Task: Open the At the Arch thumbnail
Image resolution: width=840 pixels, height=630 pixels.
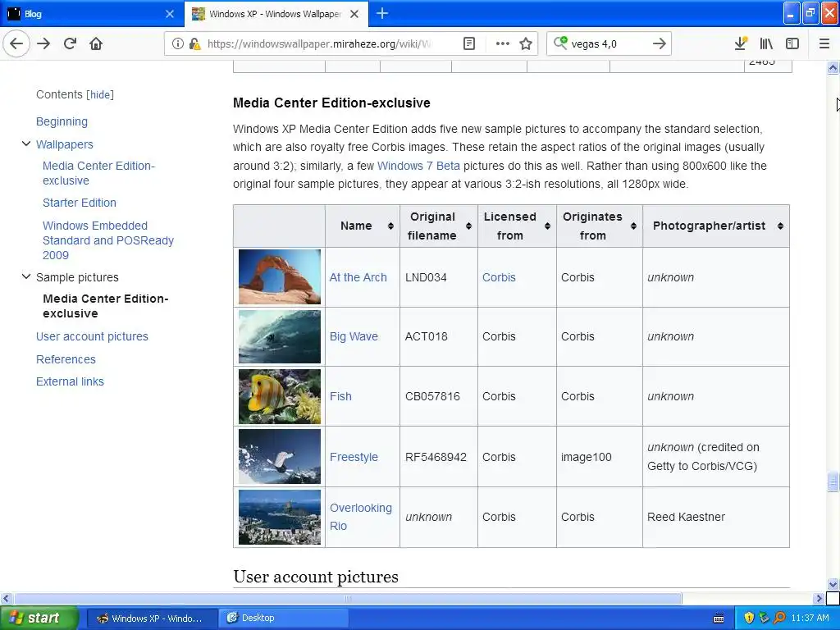Action: [280, 277]
